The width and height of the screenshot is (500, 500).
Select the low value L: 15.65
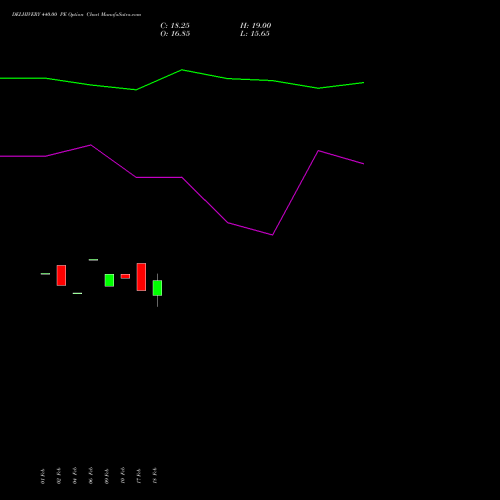255,34
